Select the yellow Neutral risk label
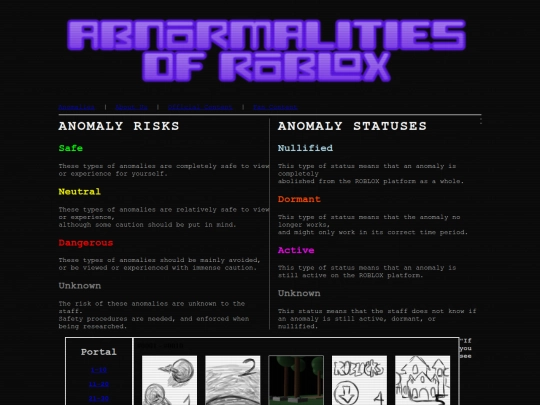The height and width of the screenshot is (405, 540). tap(80, 191)
